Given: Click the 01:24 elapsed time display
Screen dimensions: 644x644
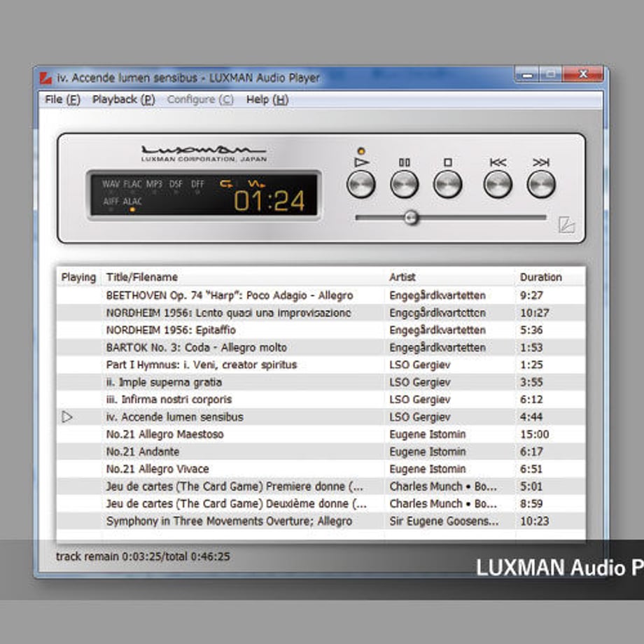Looking at the screenshot, I should (x=269, y=202).
